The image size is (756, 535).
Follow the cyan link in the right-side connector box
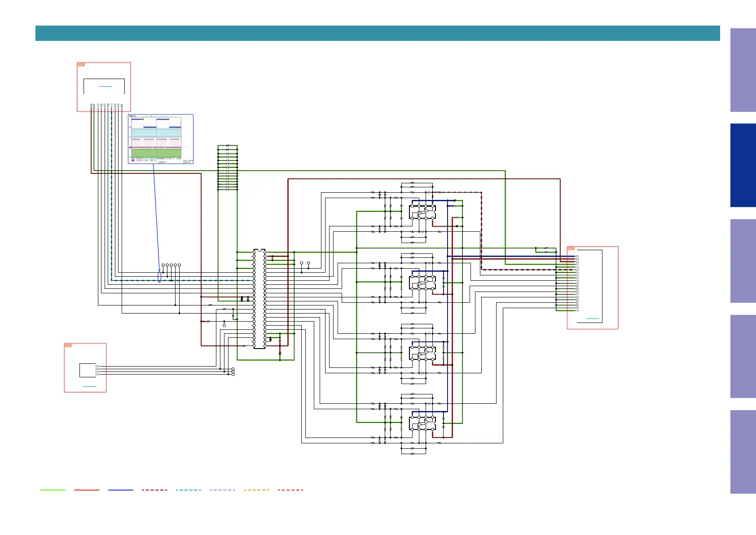pyautogui.click(x=593, y=318)
